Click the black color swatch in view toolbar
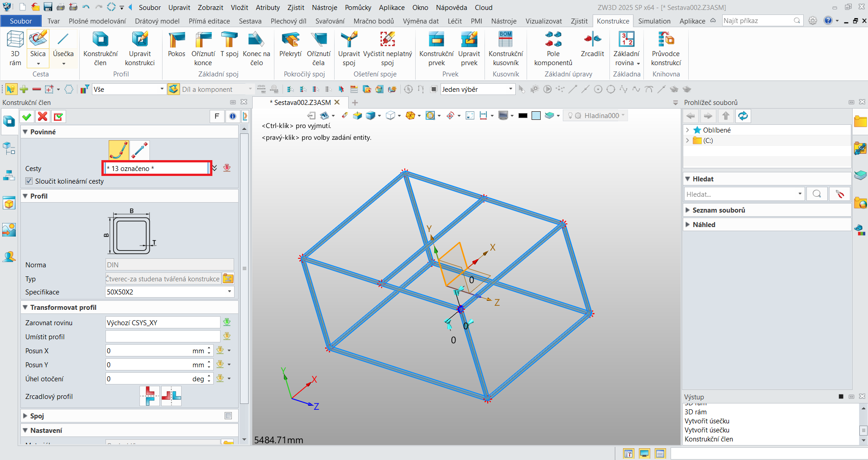 tap(523, 116)
